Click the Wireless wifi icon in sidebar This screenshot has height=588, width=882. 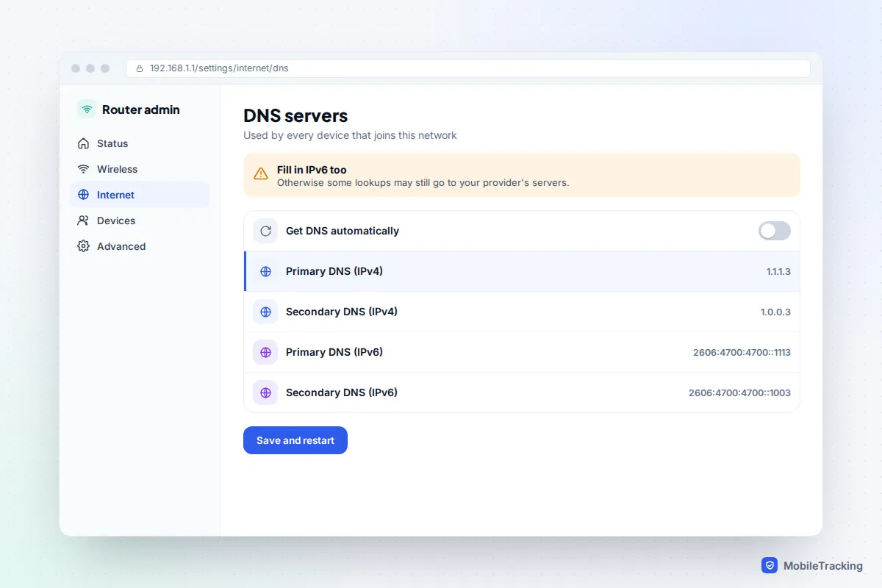click(83, 169)
